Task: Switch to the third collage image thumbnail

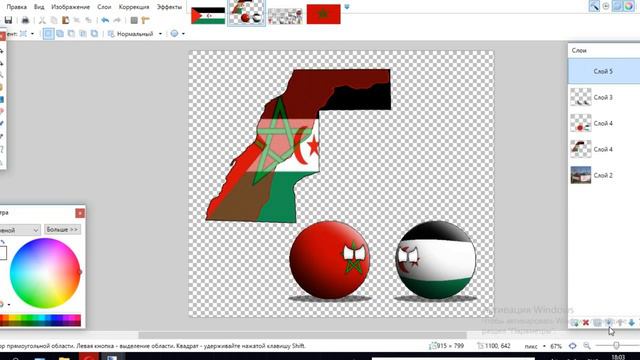Action: (285, 16)
